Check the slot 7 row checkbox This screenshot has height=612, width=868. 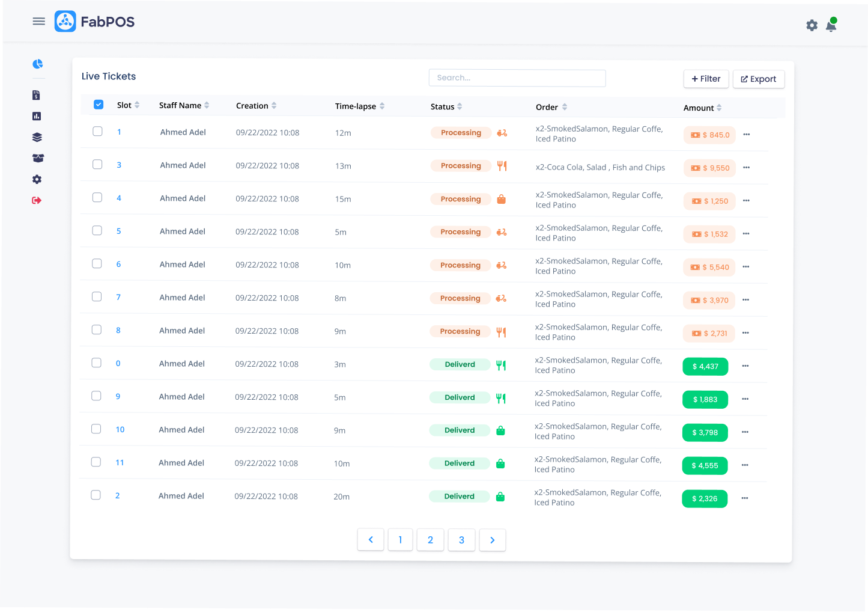point(97,296)
